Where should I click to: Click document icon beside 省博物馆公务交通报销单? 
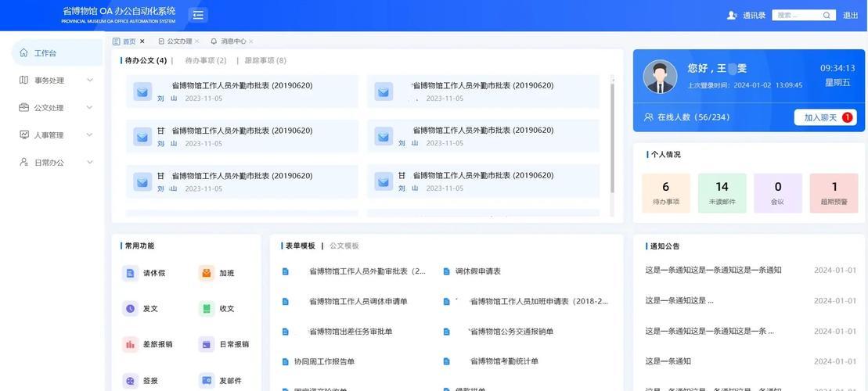point(447,332)
